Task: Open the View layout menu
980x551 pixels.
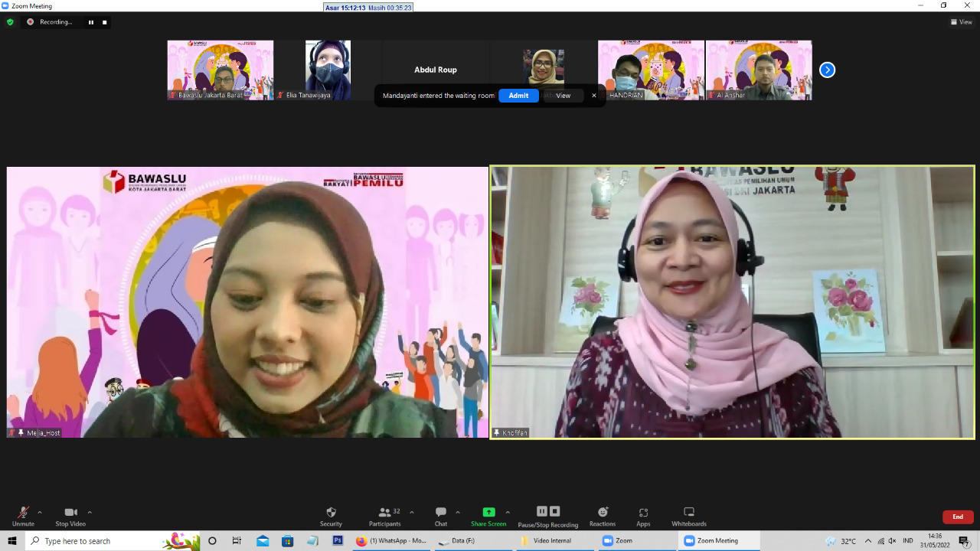Action: click(x=962, y=22)
